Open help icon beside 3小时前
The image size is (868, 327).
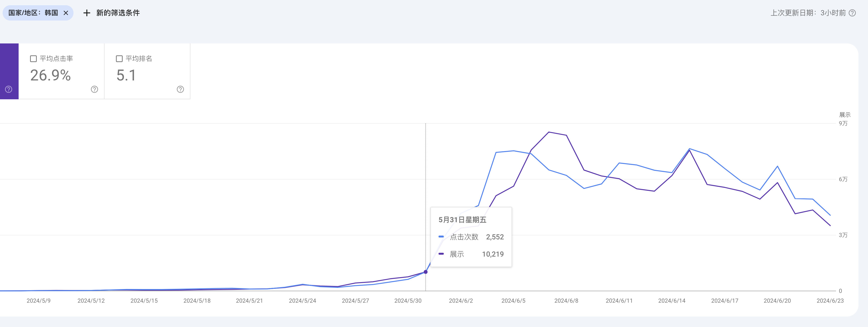click(x=852, y=13)
